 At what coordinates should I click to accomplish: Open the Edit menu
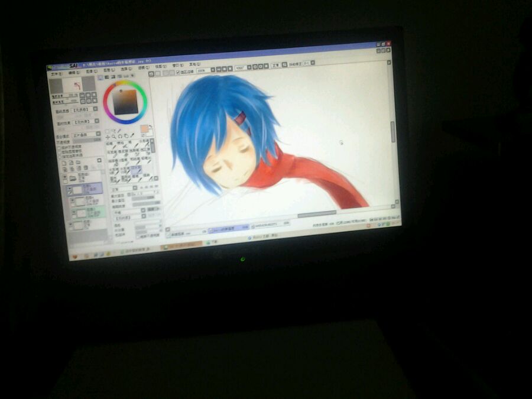(x=74, y=73)
